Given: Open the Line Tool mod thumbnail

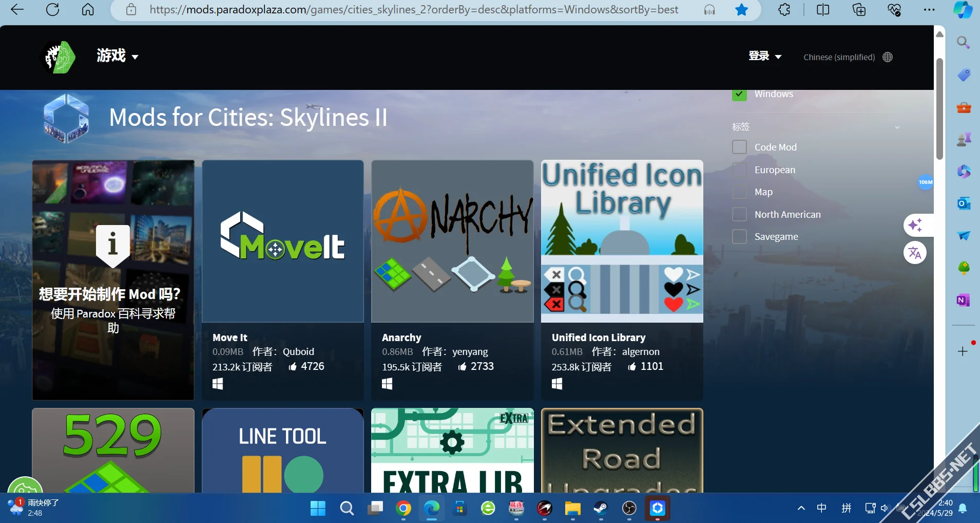Looking at the screenshot, I should pyautogui.click(x=283, y=451).
